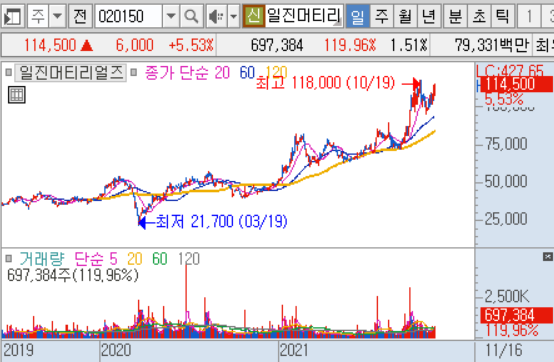The height and width of the screenshot is (362, 554).
Task: Click the 697,384주(119.96%) volume readout
Action: pos(73,275)
